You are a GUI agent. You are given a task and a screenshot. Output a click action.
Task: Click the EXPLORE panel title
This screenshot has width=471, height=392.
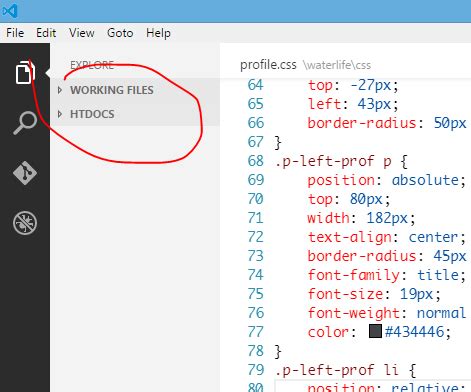[92, 65]
